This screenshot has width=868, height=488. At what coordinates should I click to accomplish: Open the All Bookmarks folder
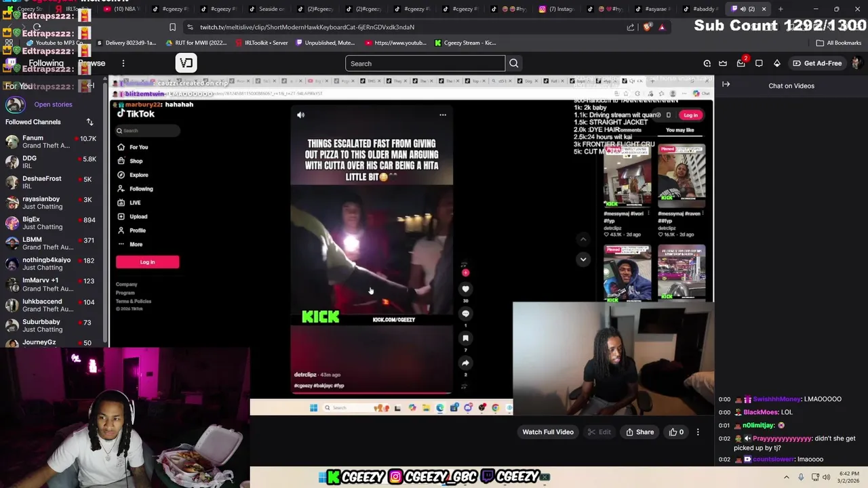pyautogui.click(x=839, y=43)
